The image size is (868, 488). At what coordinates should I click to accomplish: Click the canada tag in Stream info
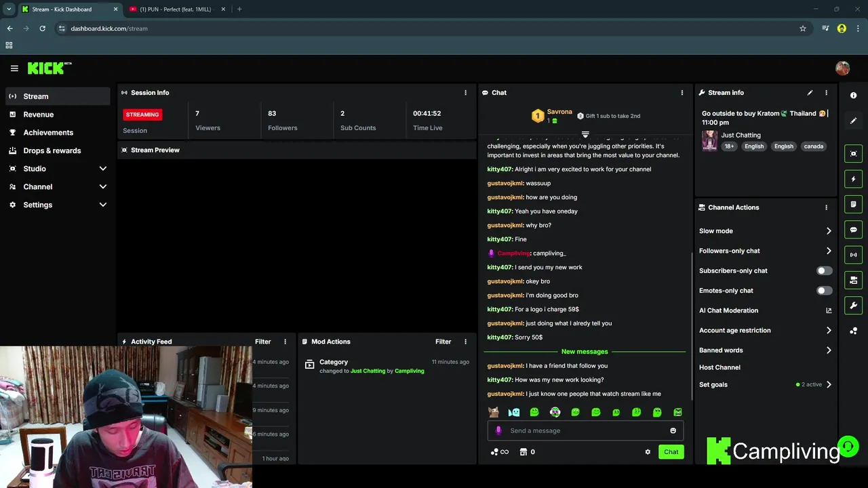tap(813, 146)
